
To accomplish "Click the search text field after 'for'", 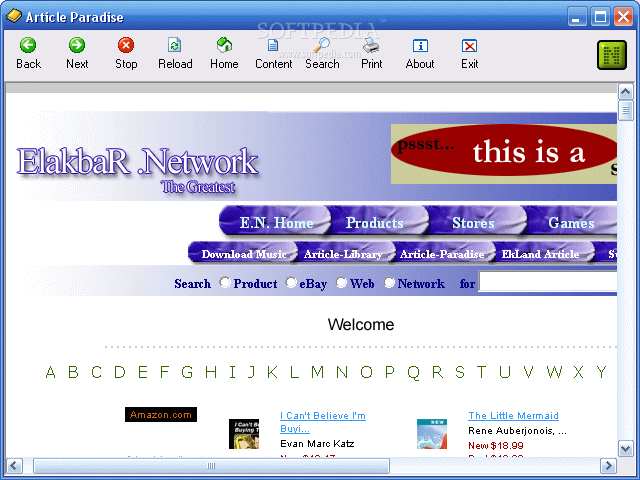I will coord(548,282).
